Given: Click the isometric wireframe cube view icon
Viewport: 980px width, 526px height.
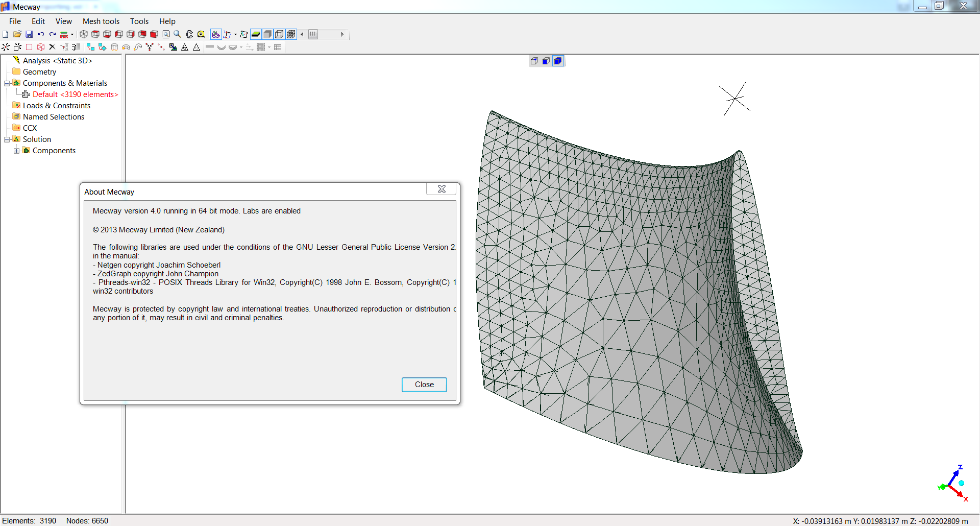Looking at the screenshot, I should 84,34.
